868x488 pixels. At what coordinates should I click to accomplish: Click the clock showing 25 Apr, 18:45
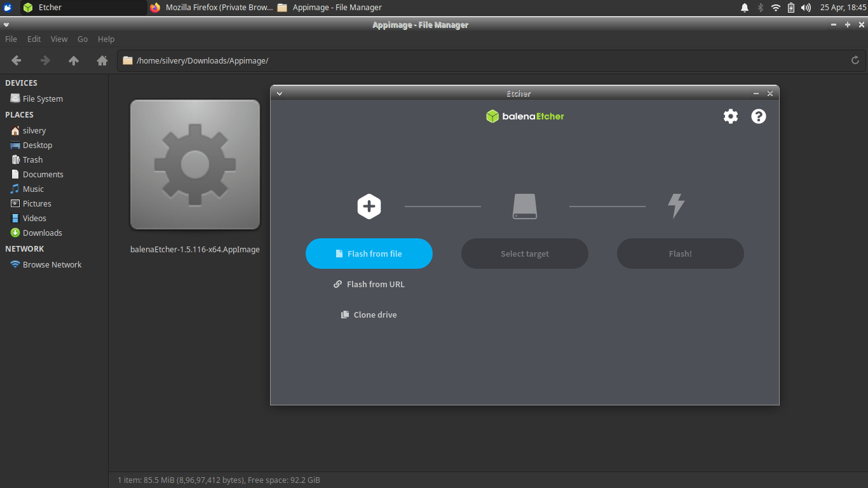click(x=843, y=8)
